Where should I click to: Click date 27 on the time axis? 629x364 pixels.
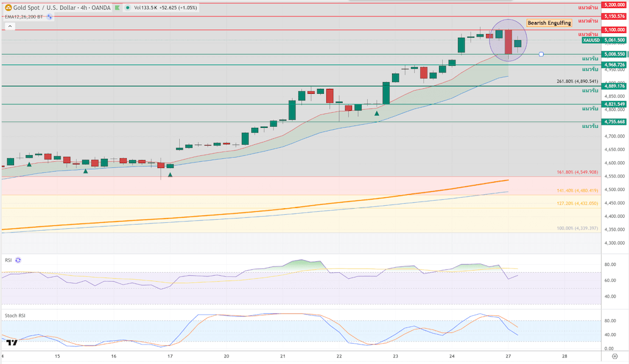point(508,356)
